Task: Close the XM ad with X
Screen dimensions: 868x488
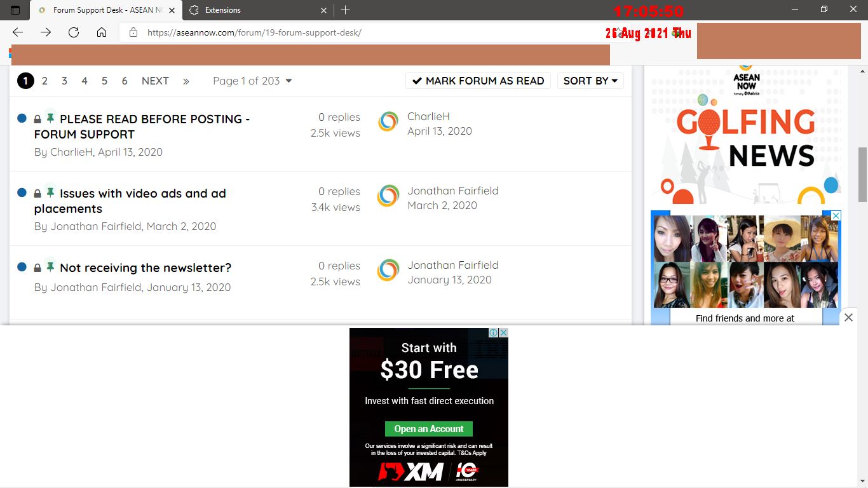Action: pos(503,332)
